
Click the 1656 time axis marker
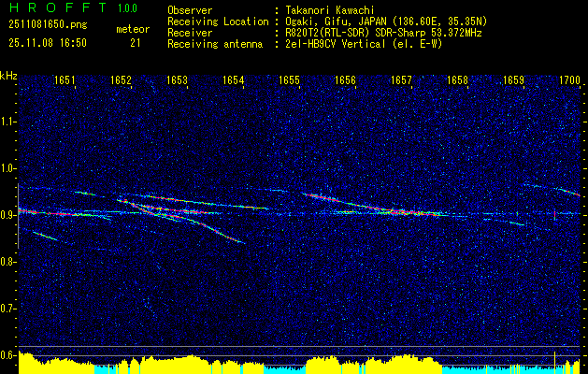(x=345, y=79)
